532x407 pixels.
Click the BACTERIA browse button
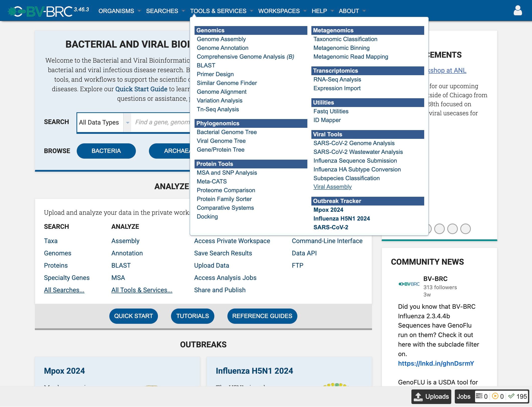click(x=106, y=151)
